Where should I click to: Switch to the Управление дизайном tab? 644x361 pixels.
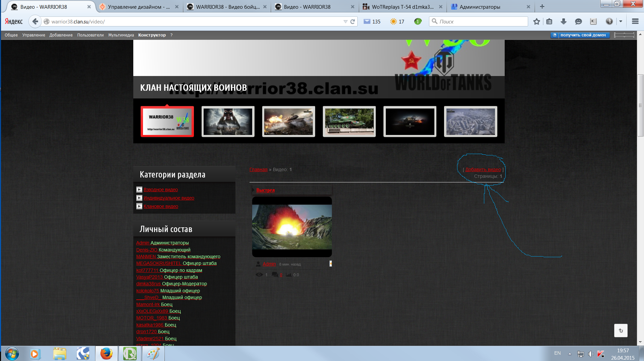coord(139,7)
